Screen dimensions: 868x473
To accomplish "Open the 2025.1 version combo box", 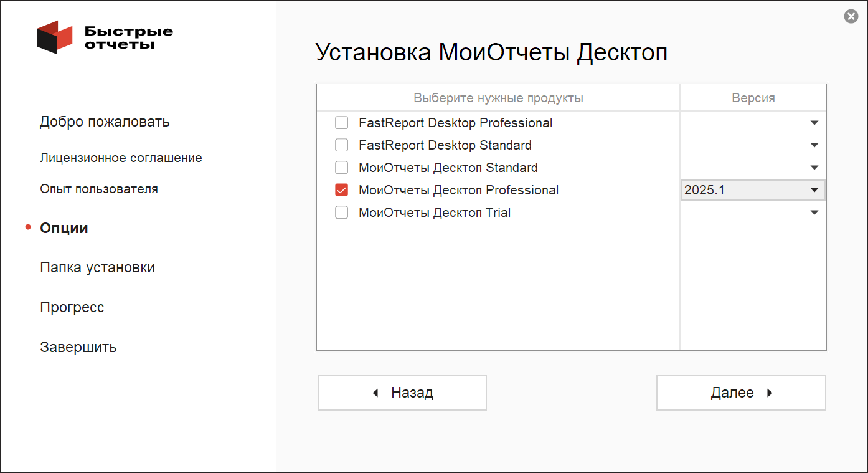I will pyautogui.click(x=753, y=190).
